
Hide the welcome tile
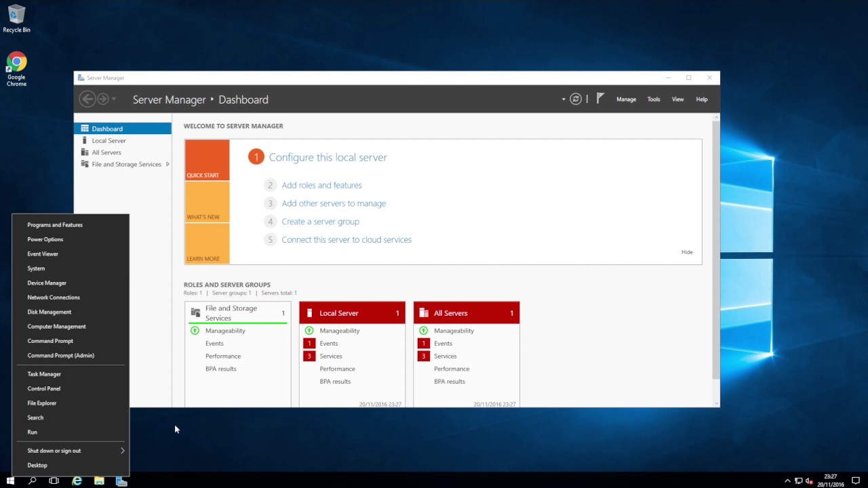687,252
